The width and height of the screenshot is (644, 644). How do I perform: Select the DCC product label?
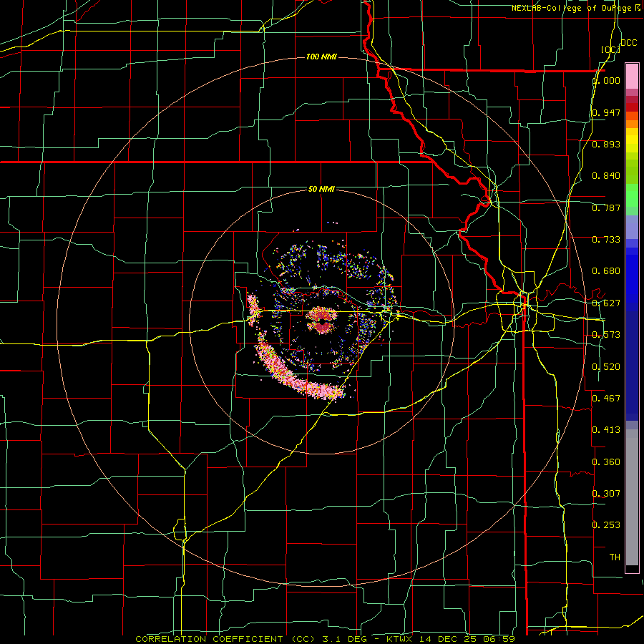628,43
